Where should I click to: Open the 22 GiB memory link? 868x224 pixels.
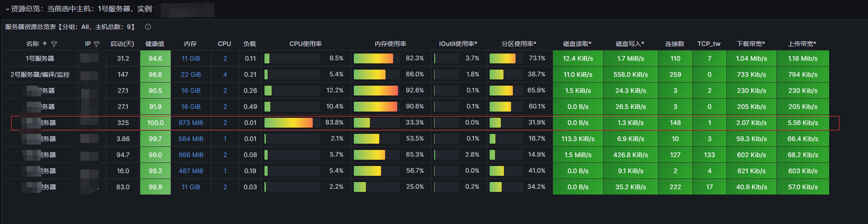[191, 75]
